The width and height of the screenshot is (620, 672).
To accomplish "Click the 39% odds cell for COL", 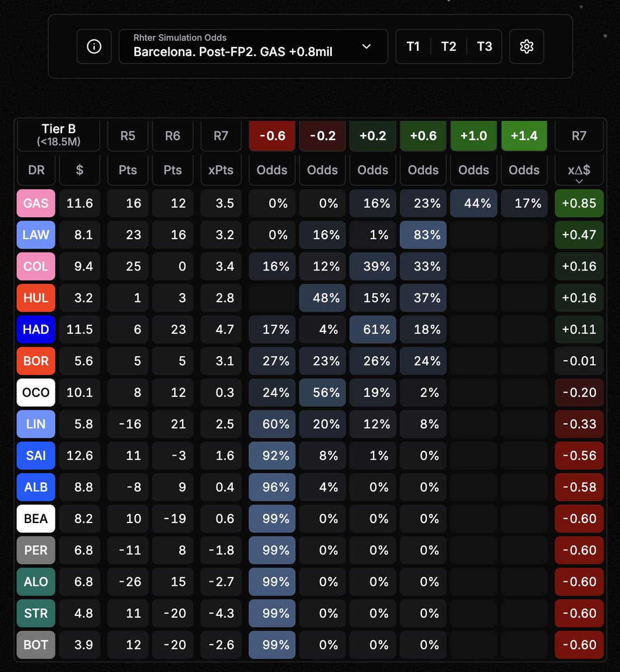I will 373,266.
